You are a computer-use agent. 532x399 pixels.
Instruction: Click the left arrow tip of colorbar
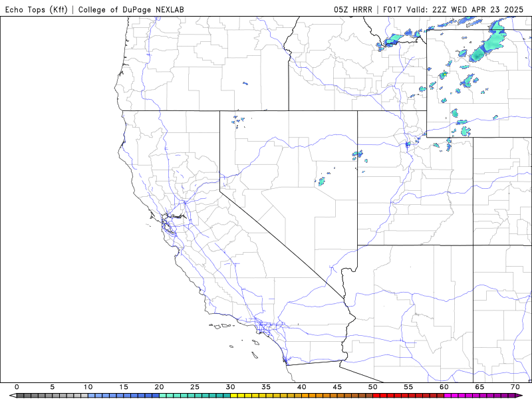12,396
